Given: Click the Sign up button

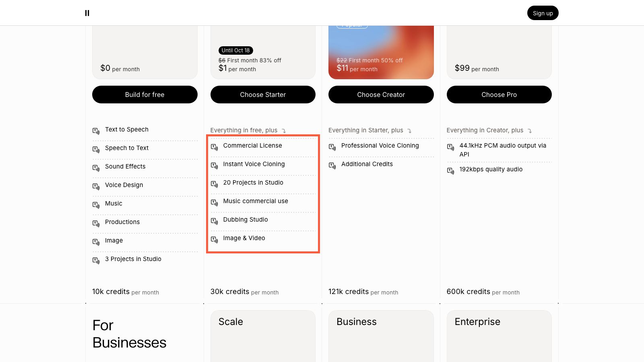Looking at the screenshot, I should (543, 13).
